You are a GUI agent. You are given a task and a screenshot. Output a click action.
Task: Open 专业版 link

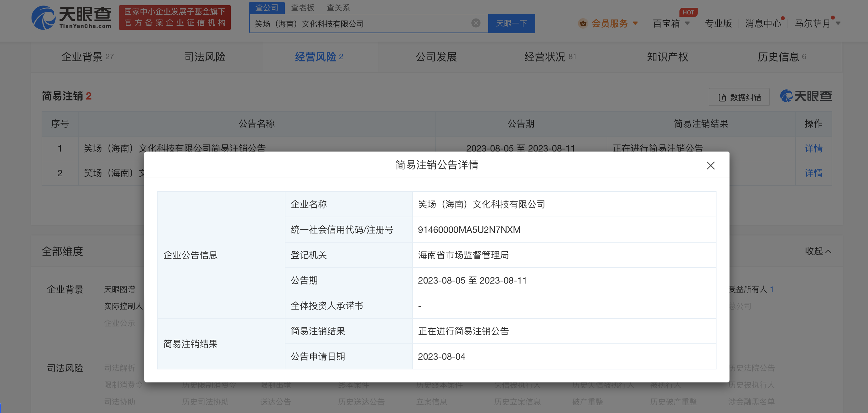point(718,24)
